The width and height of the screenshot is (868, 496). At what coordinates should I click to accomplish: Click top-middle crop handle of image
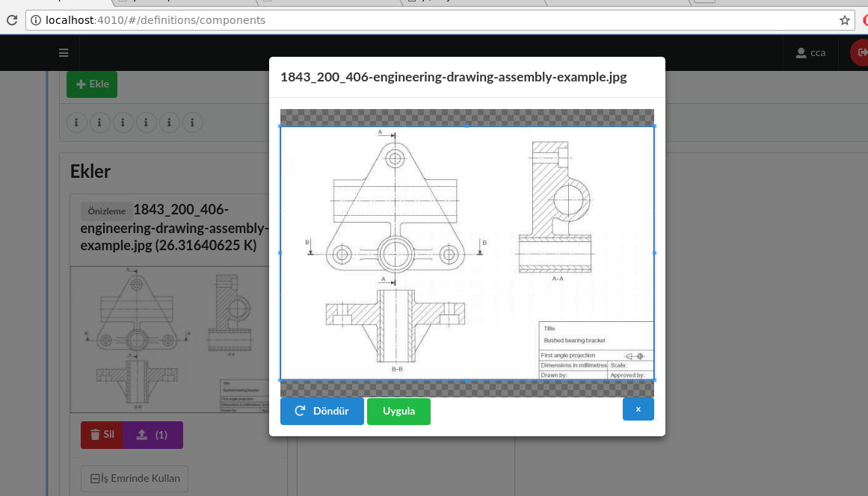click(467, 127)
